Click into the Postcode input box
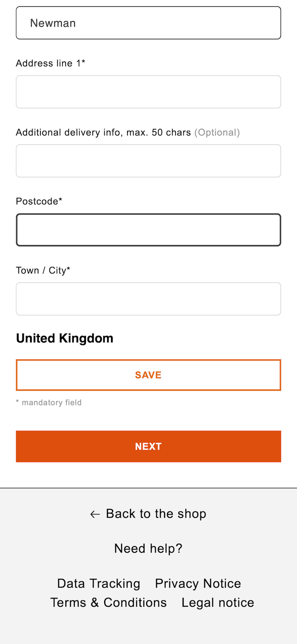The width and height of the screenshot is (297, 644). 148,230
